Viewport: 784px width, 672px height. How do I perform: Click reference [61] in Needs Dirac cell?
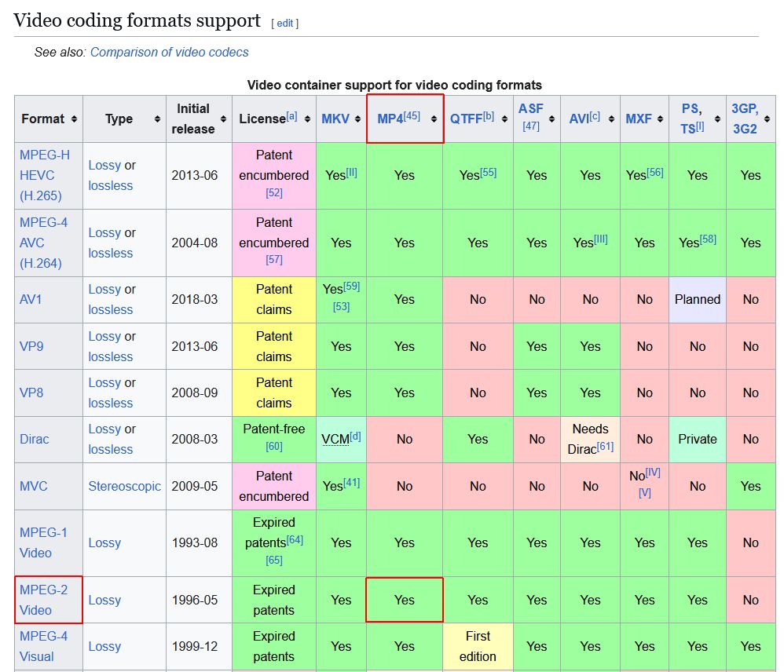[x=605, y=447]
